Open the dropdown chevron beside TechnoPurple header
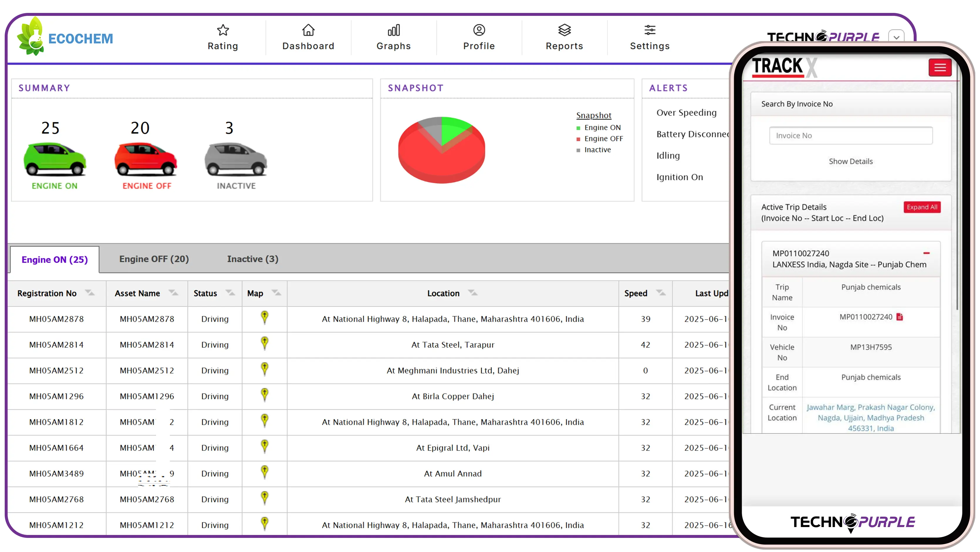This screenshot has width=980, height=552. pos(897,37)
